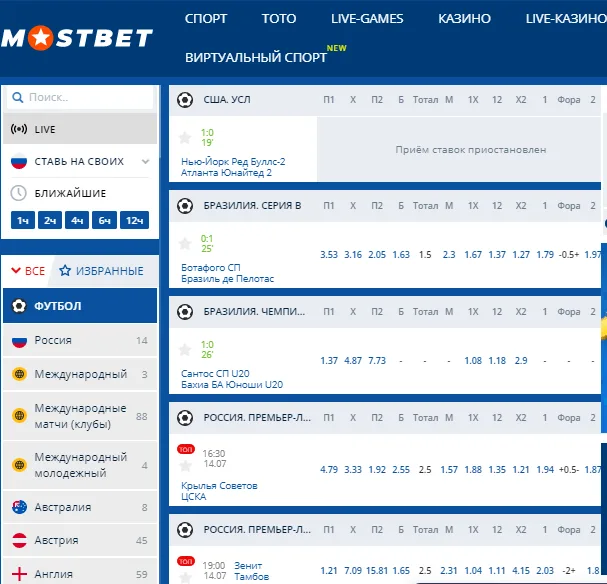The image size is (607, 584).
Task: Click the red ТОП badge on Крылья Советов match
Action: [186, 449]
